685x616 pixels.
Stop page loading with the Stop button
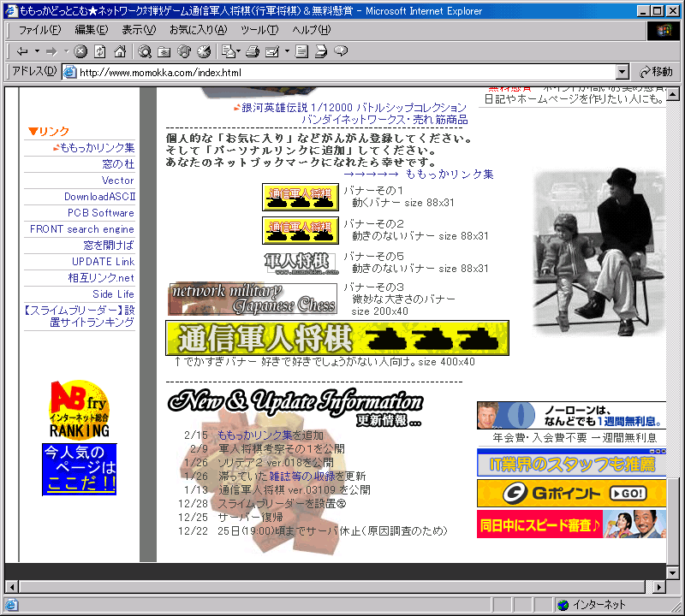[x=80, y=51]
